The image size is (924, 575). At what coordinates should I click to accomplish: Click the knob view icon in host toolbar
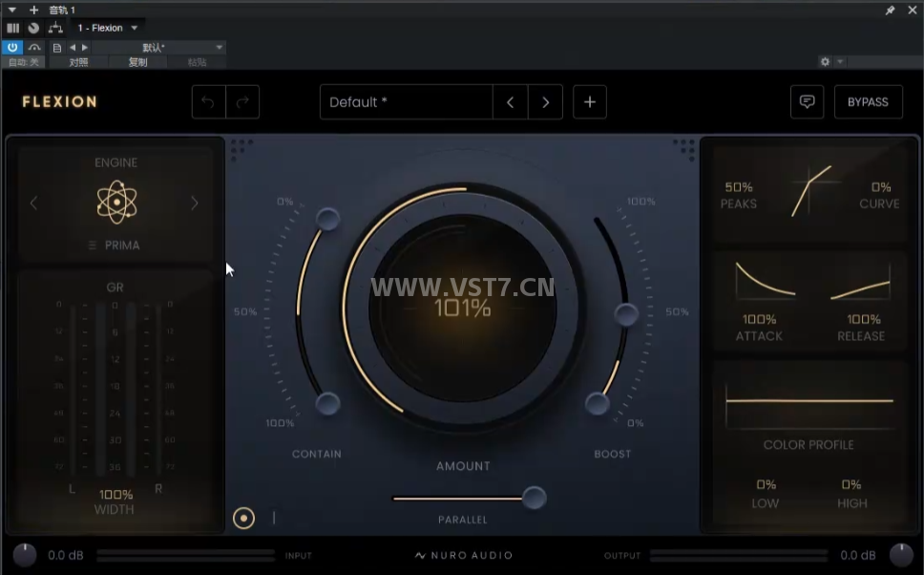(33, 28)
